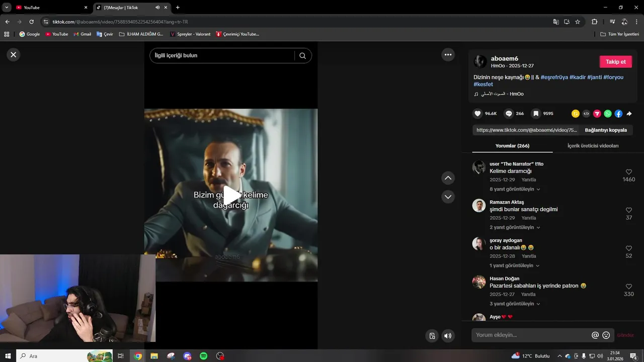Like the 'Kelime daramcığı' comment

[x=628, y=172]
